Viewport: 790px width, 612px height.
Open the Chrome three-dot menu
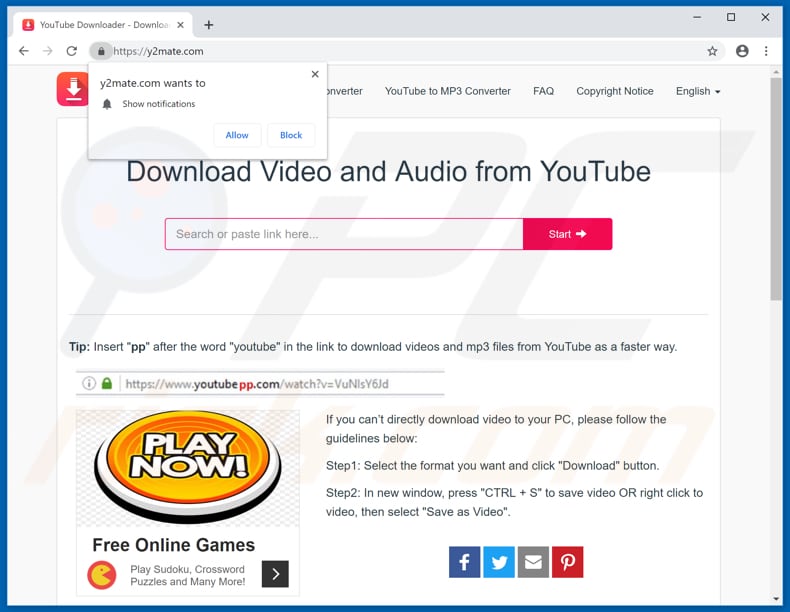tap(766, 51)
